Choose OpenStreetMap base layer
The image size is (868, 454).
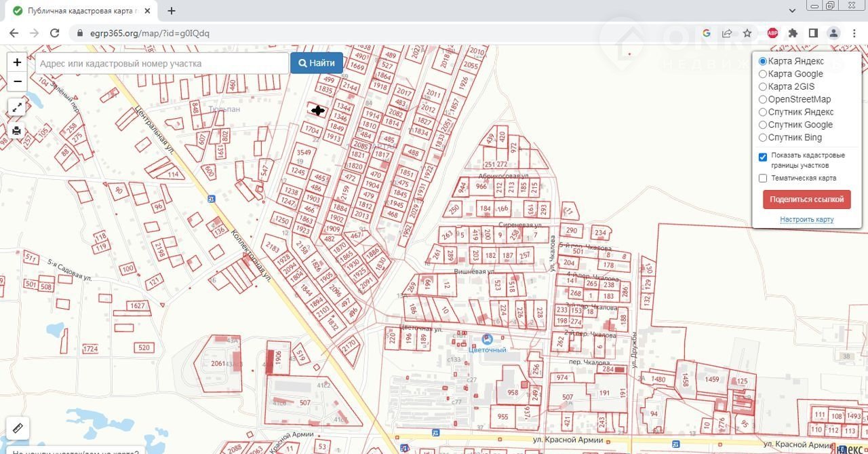(x=763, y=99)
